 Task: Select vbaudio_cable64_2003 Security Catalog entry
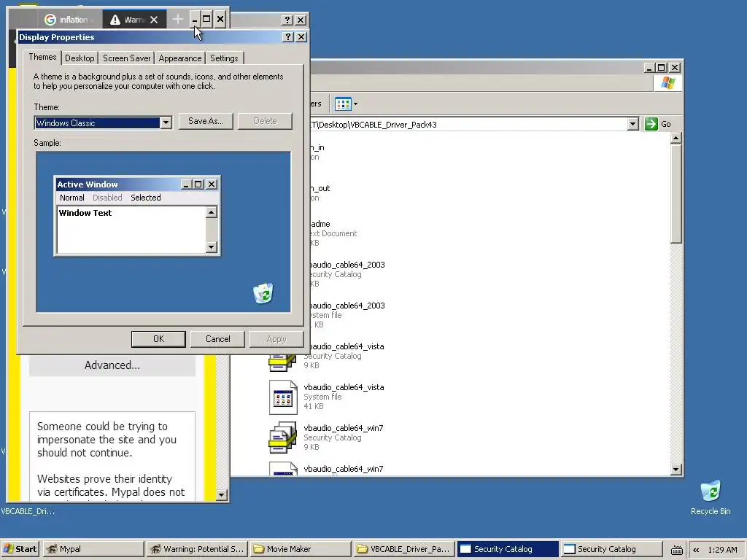coord(347,274)
